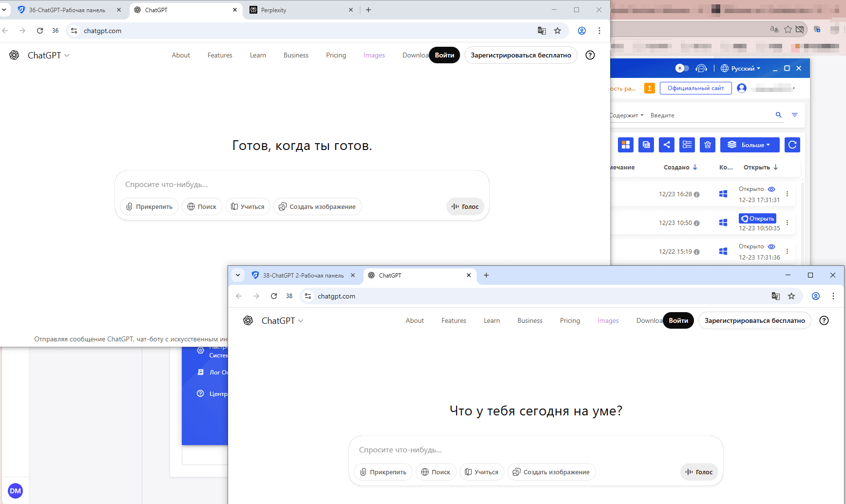Open the Русский language dropdown
The width and height of the screenshot is (846, 504).
[x=740, y=68]
